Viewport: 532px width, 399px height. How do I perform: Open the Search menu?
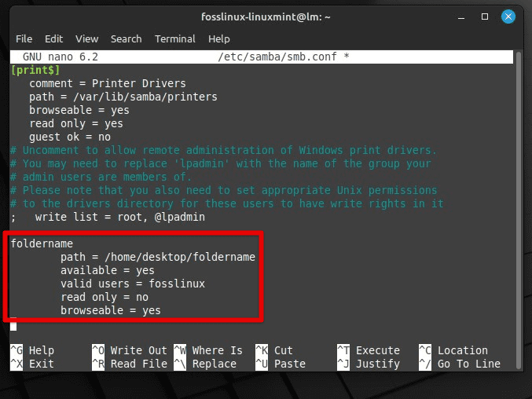pyautogui.click(x=127, y=39)
